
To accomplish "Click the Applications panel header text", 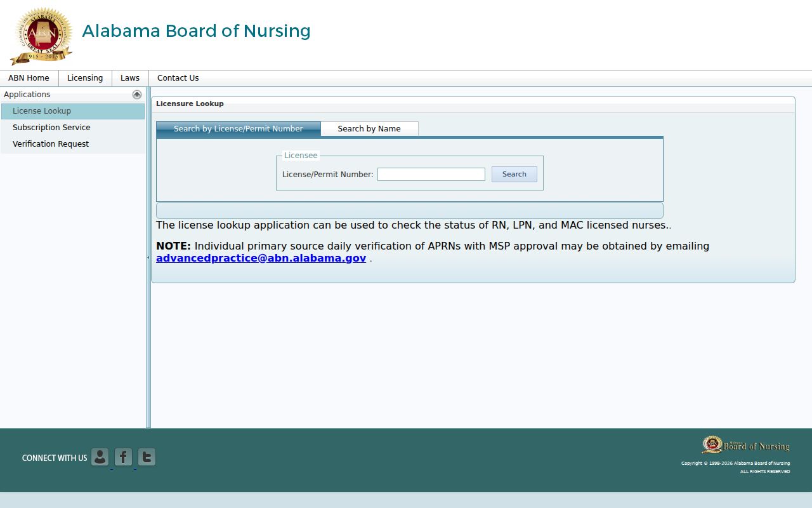I will tap(27, 95).
